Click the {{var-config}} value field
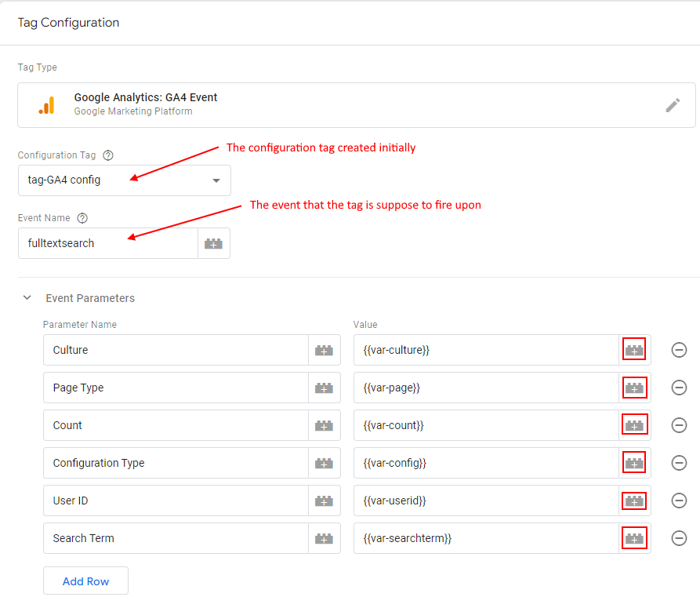Image resolution: width=700 pixels, height=608 pixels. 486,463
